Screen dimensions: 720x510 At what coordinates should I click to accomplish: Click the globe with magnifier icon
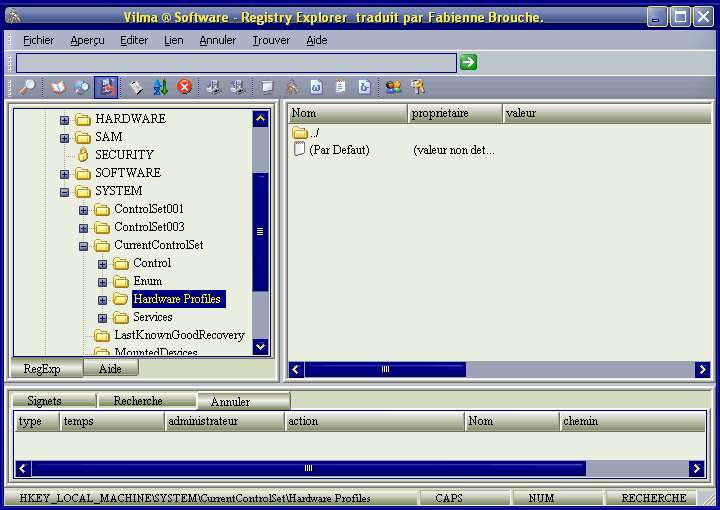[x=82, y=87]
